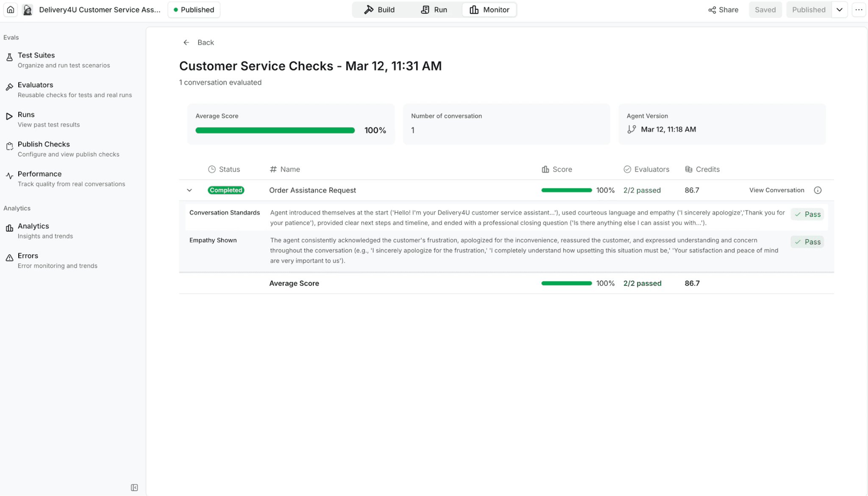The height and width of the screenshot is (496, 868).
Task: Open the Published status badge
Action: click(194, 10)
